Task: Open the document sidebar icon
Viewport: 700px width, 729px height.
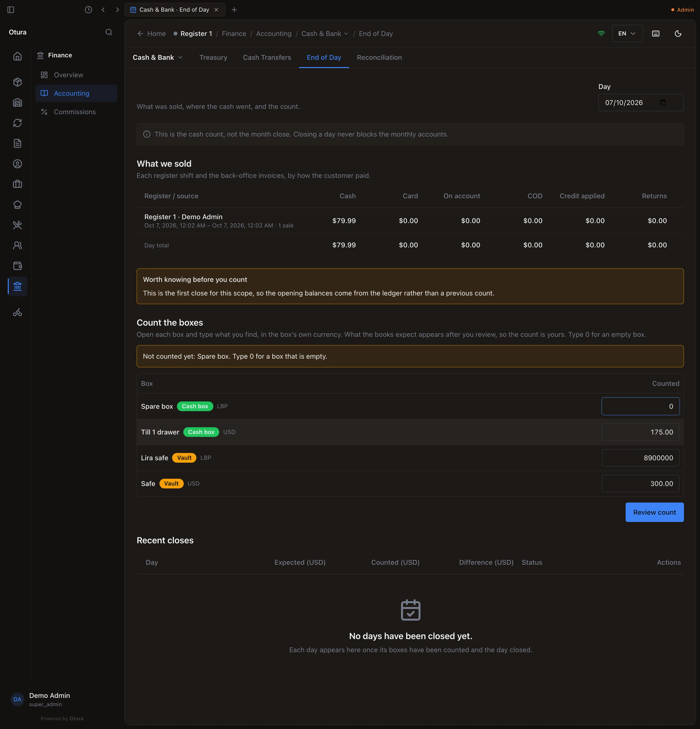Action: tap(17, 143)
